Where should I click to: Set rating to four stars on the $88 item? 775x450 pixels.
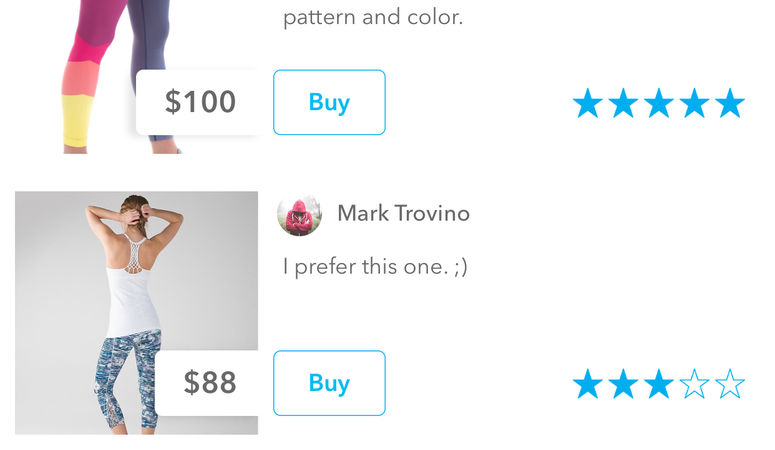[694, 384]
